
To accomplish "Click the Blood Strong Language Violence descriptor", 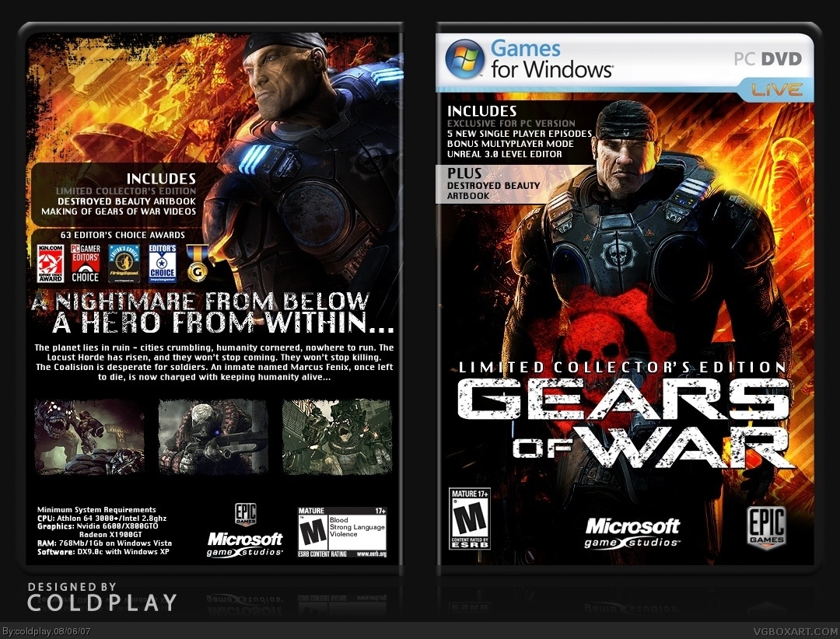I will (x=357, y=527).
